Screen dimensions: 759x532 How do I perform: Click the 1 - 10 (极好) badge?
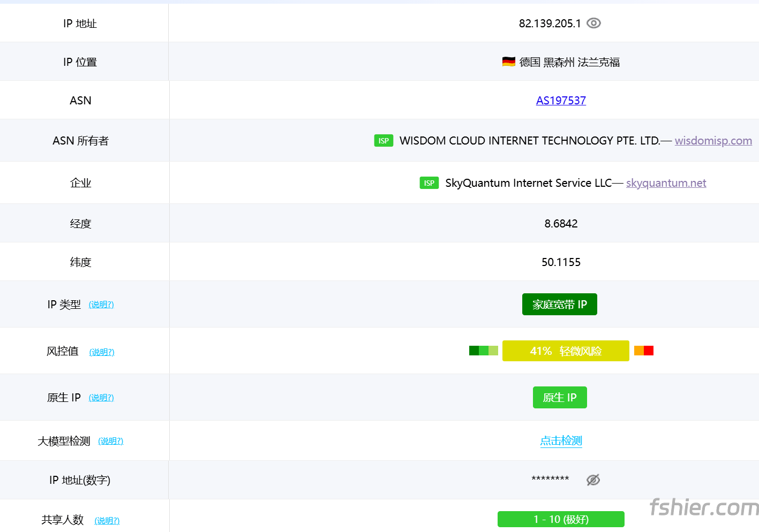tap(561, 519)
